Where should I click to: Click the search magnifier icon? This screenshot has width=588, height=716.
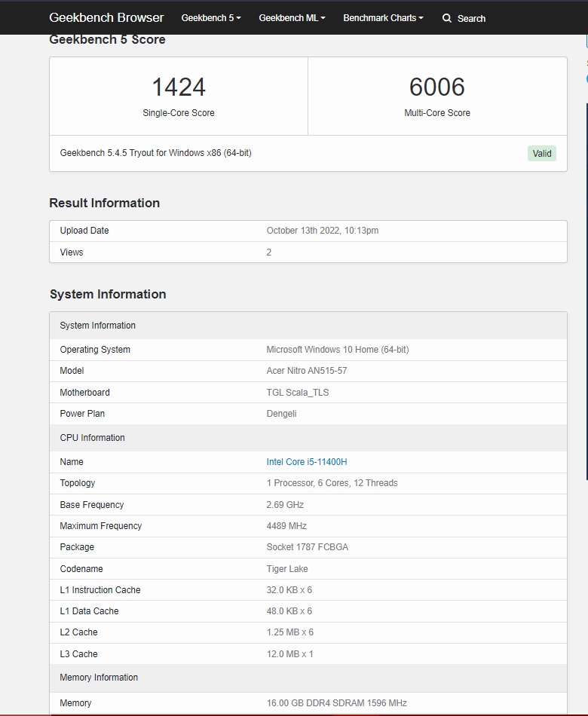click(x=447, y=18)
